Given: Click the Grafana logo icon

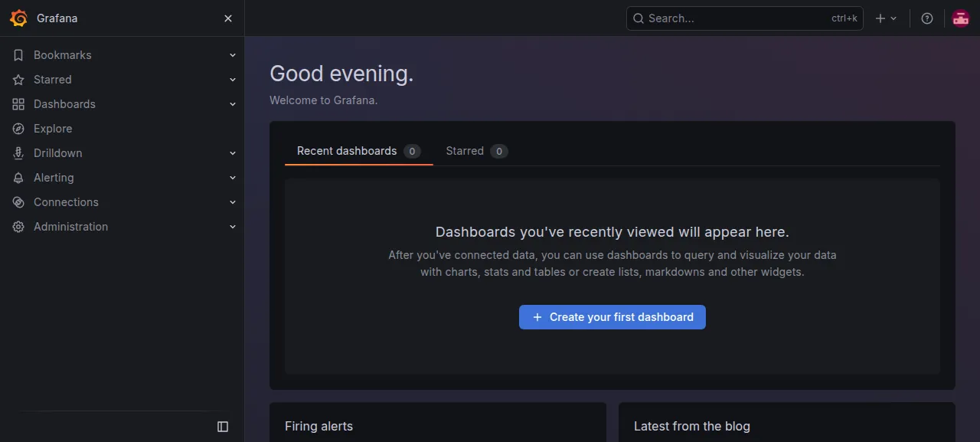Looking at the screenshot, I should click(18, 18).
